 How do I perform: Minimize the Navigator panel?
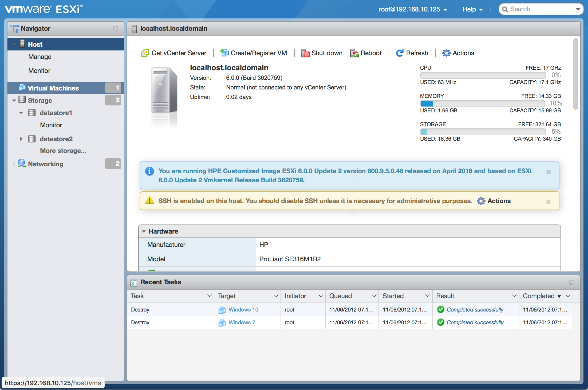115,29
